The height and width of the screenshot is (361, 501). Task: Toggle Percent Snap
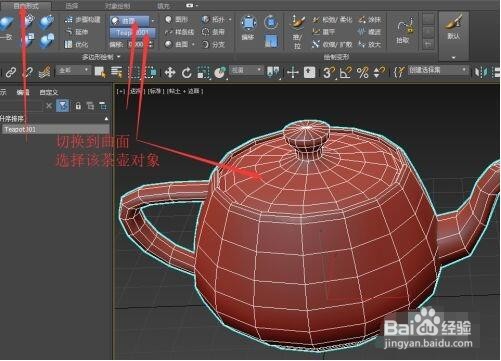click(x=362, y=72)
